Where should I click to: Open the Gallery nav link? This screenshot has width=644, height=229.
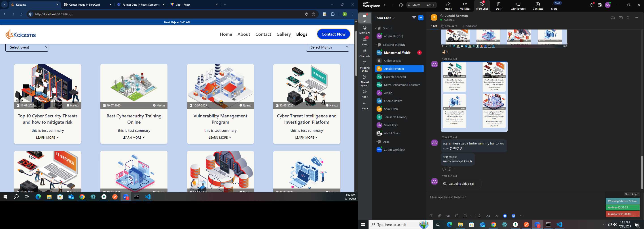[x=284, y=34]
